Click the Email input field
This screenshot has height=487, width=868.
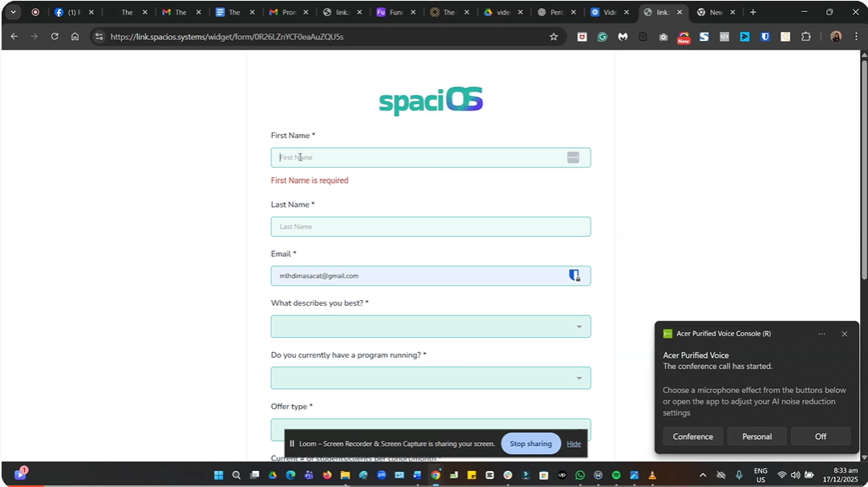pyautogui.click(x=430, y=276)
